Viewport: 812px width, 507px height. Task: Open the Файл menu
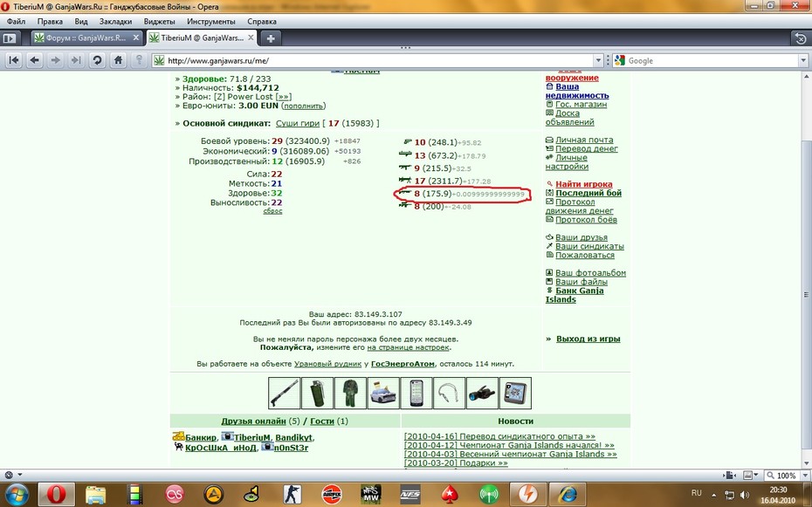[16, 22]
